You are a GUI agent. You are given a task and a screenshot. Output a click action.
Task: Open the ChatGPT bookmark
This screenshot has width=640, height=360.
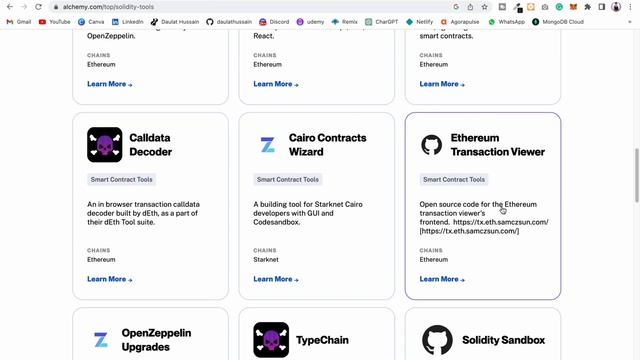pos(382,22)
